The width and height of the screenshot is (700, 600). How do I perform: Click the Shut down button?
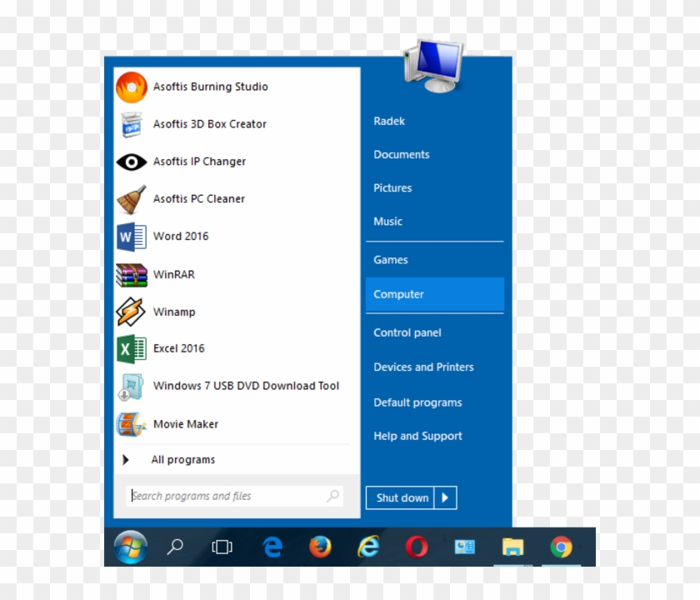coord(399,497)
